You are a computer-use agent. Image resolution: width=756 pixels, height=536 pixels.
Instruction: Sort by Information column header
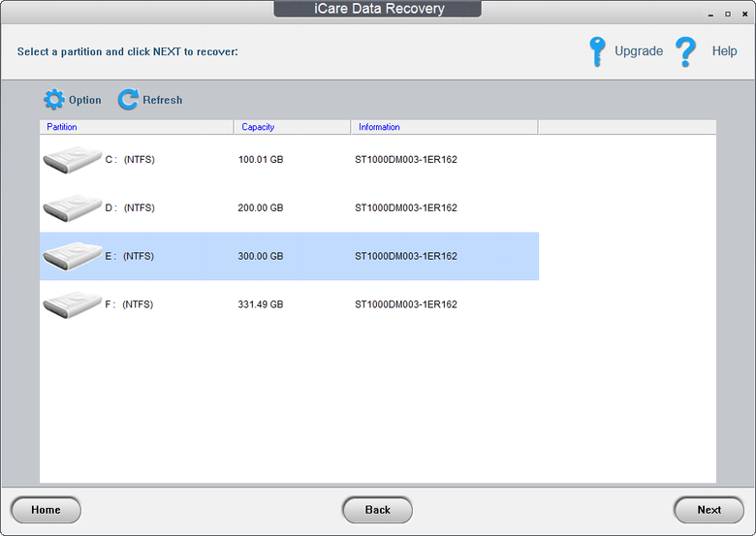point(443,127)
